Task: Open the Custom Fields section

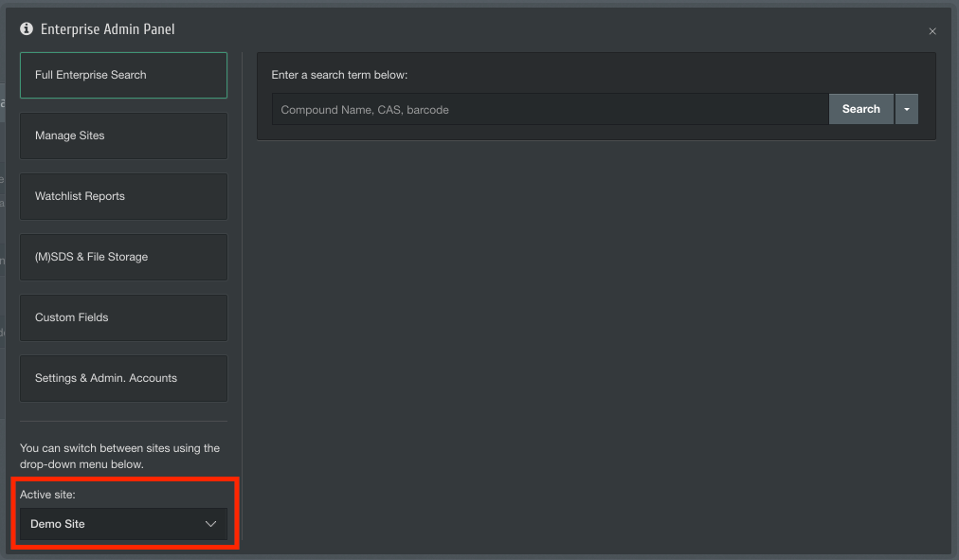Action: pyautogui.click(x=123, y=317)
